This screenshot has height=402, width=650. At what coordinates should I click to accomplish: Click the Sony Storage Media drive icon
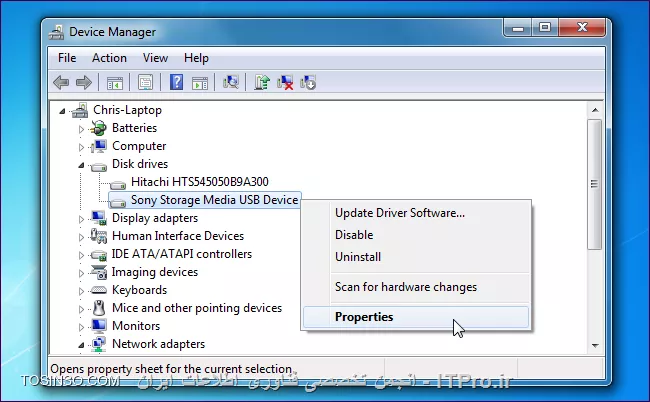point(118,203)
